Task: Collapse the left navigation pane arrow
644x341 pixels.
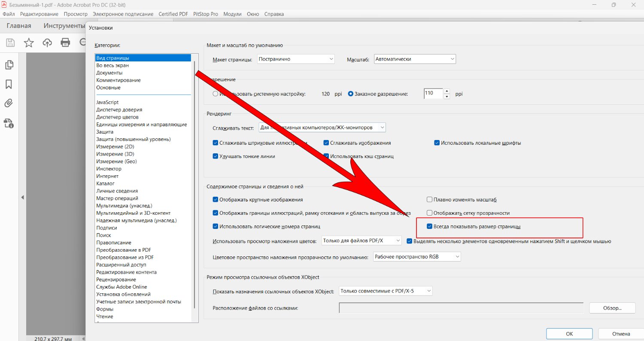Action: pyautogui.click(x=22, y=197)
